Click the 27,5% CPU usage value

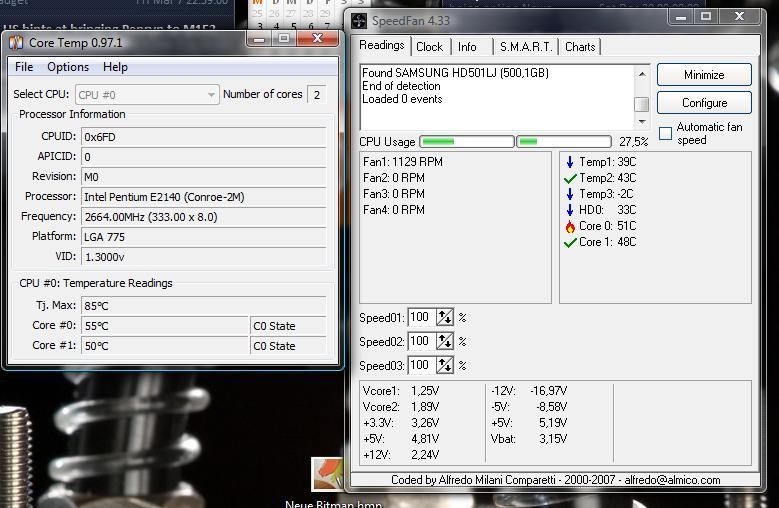pyautogui.click(x=633, y=142)
